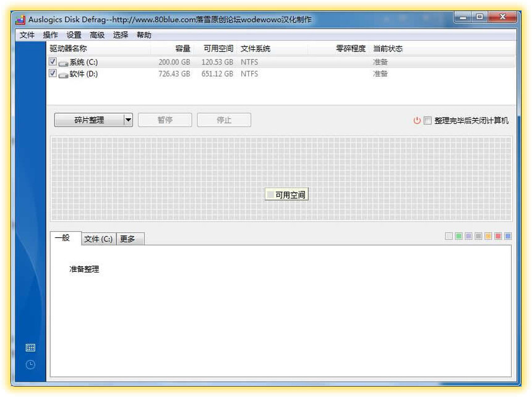Click the drive icon beside 系统 (C:)

[x=62, y=62]
